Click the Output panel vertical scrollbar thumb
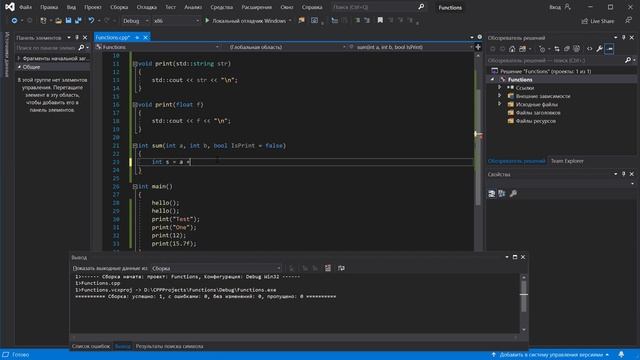Image resolution: width=640 pixels, height=360 pixels. point(524,296)
